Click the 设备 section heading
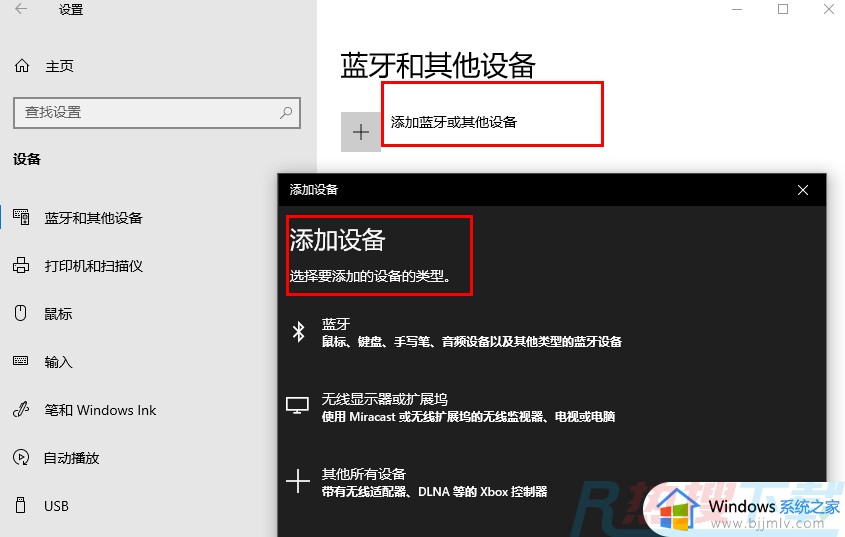The image size is (845, 537). [x=27, y=159]
